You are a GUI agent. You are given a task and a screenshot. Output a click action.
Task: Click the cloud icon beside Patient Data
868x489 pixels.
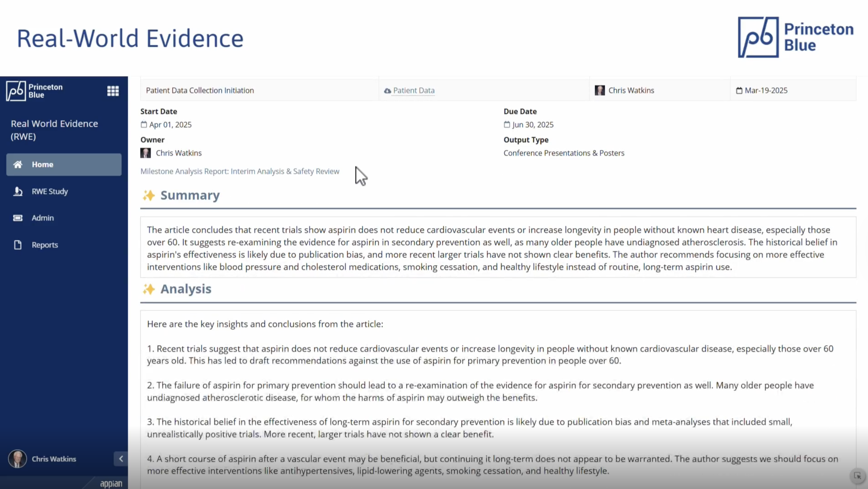(x=387, y=90)
